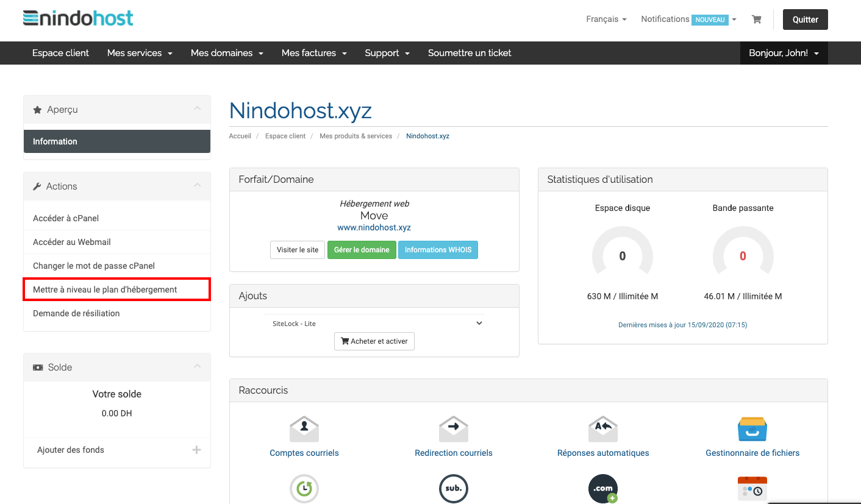The height and width of the screenshot is (504, 861).
Task: Click the 46.01 M / Illimitée M text
Action: [x=743, y=296]
